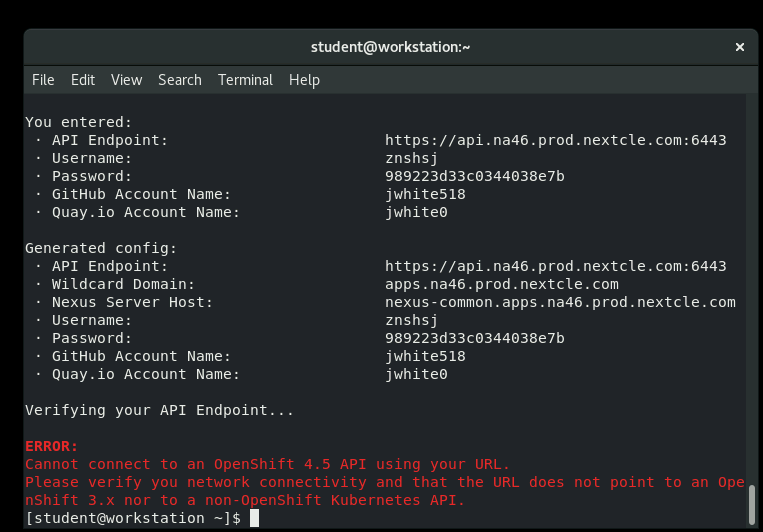Open the Help menu
The height and width of the screenshot is (532, 763).
[x=304, y=80]
